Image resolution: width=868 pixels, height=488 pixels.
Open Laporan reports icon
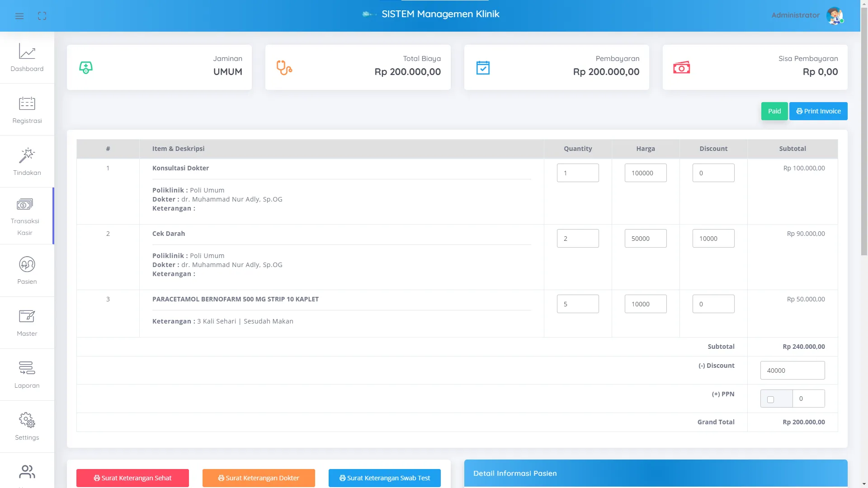(27, 368)
